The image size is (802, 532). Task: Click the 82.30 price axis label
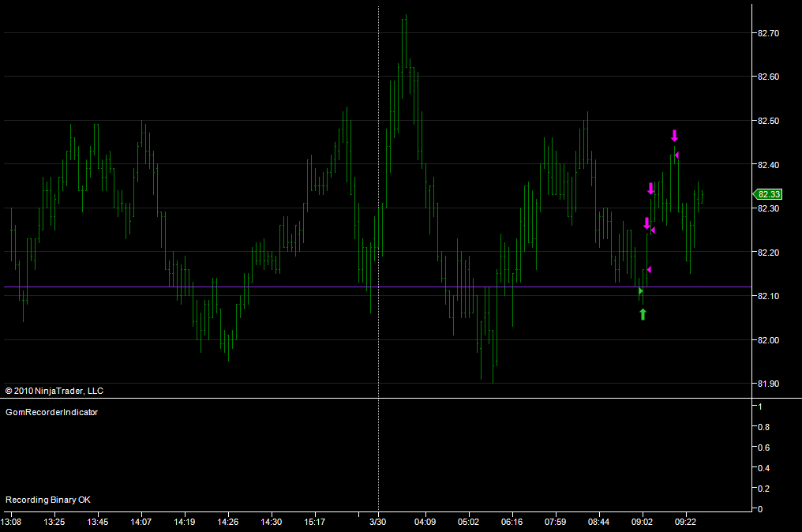768,208
